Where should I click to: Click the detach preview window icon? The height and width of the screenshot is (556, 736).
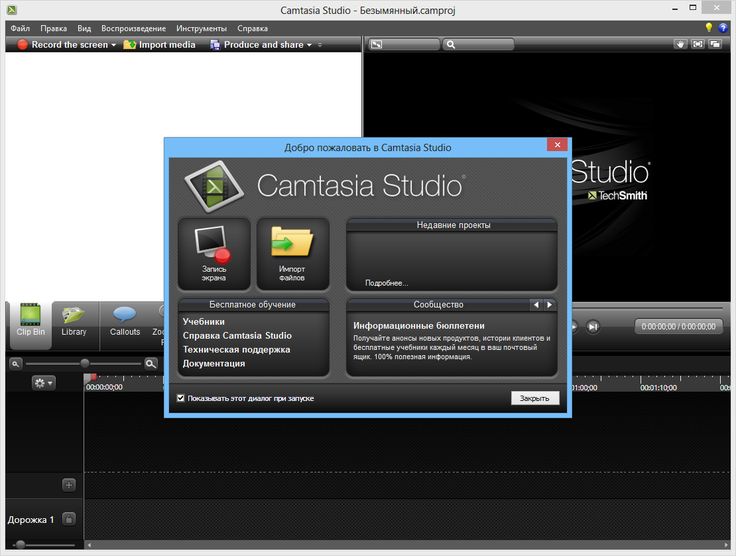715,44
